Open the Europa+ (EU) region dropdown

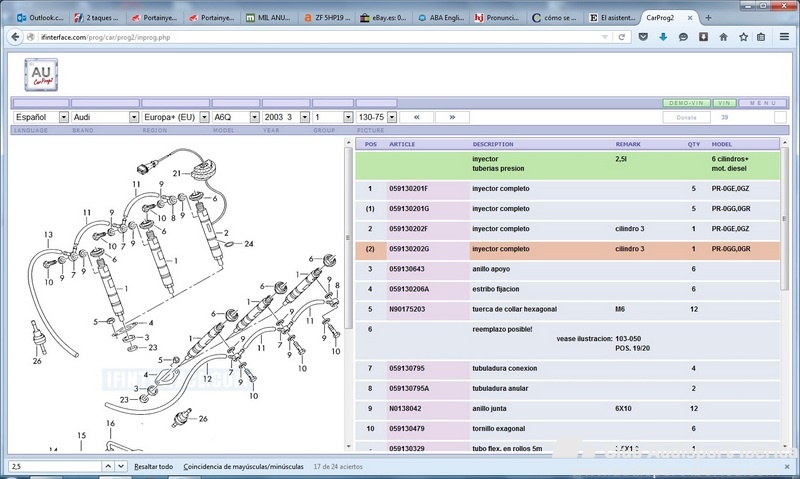[176, 117]
